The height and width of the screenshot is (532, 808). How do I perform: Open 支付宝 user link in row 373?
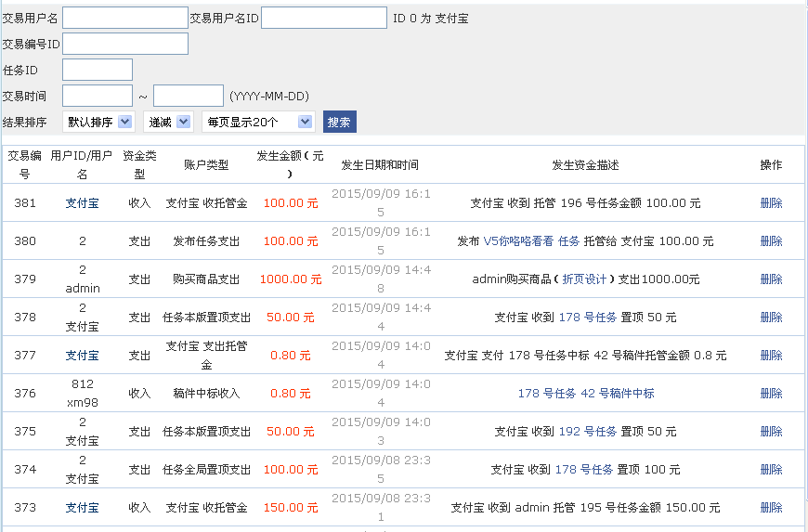click(x=82, y=508)
